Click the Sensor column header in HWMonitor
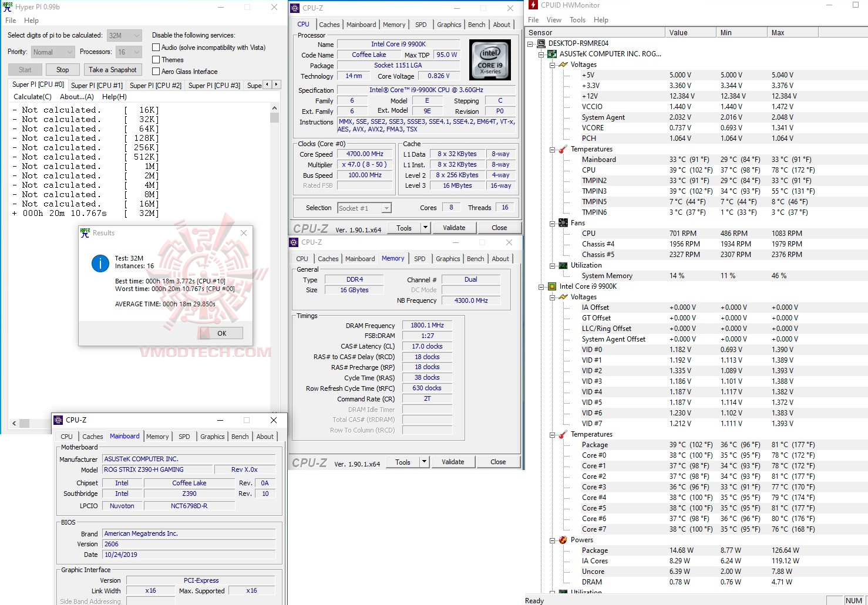868x605 pixels. coord(596,33)
